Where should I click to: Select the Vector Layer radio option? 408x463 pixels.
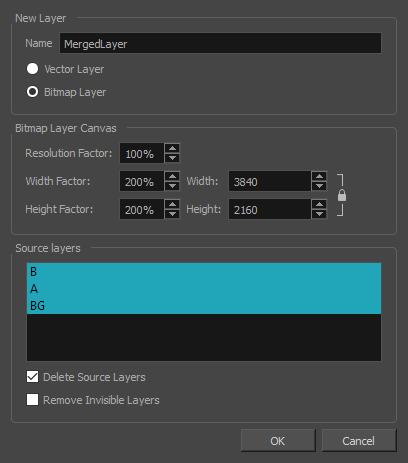(32, 69)
